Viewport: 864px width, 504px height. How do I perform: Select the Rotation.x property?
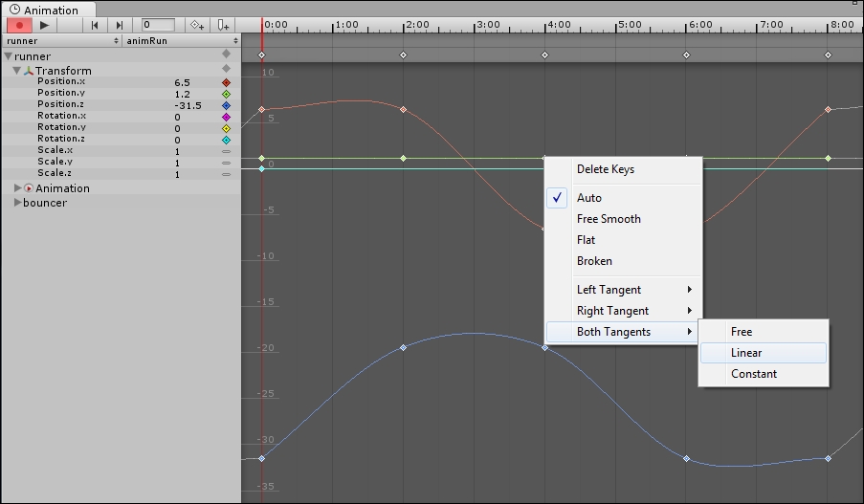61,117
